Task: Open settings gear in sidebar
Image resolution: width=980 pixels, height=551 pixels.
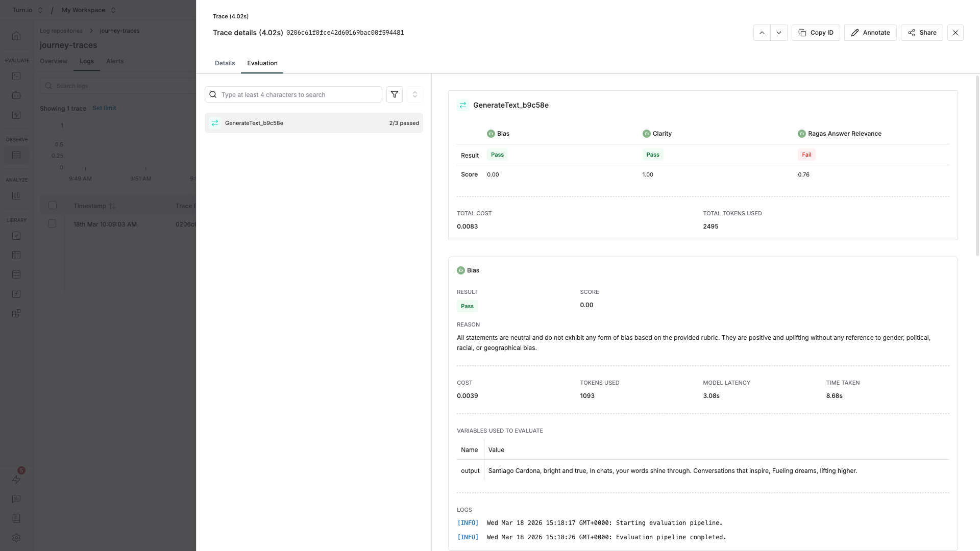Action: 16,538
